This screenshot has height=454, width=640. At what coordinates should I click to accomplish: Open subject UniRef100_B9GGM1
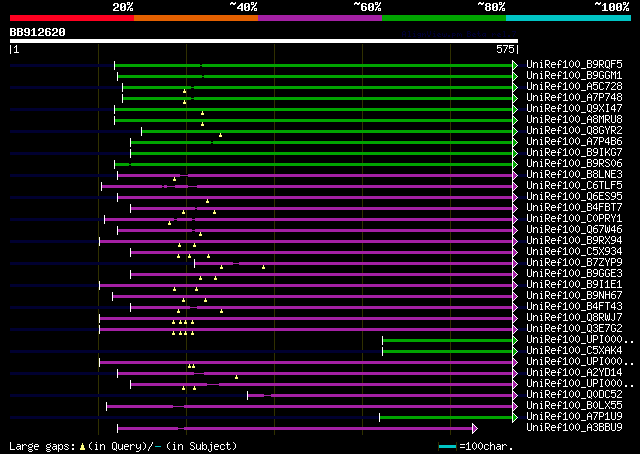(x=574, y=76)
